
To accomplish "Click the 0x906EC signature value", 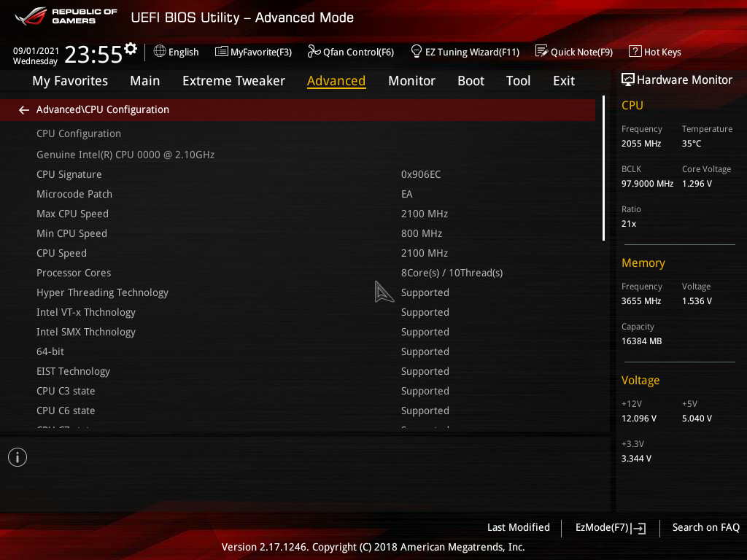I will pyautogui.click(x=421, y=174).
